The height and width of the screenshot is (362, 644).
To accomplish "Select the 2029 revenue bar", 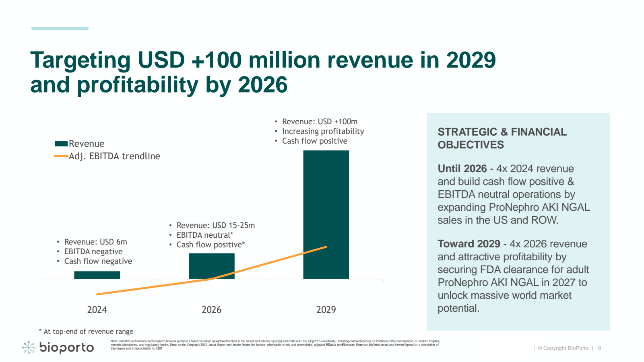I will coord(326,214).
